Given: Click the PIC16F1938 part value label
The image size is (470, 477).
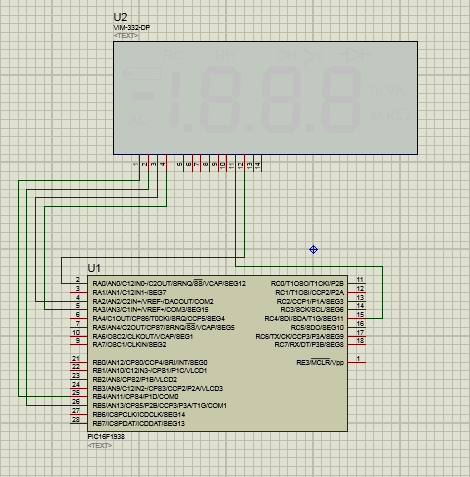Looking at the screenshot, I should pos(106,437).
